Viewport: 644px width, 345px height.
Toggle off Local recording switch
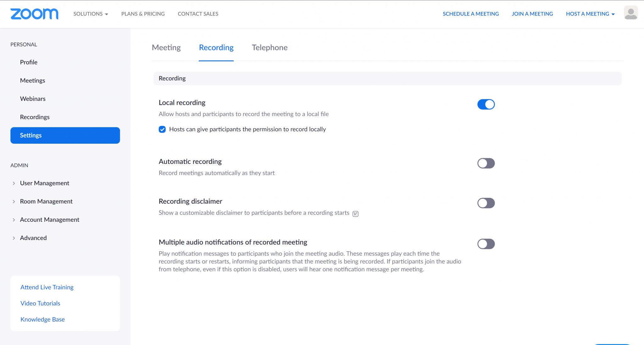coord(486,104)
